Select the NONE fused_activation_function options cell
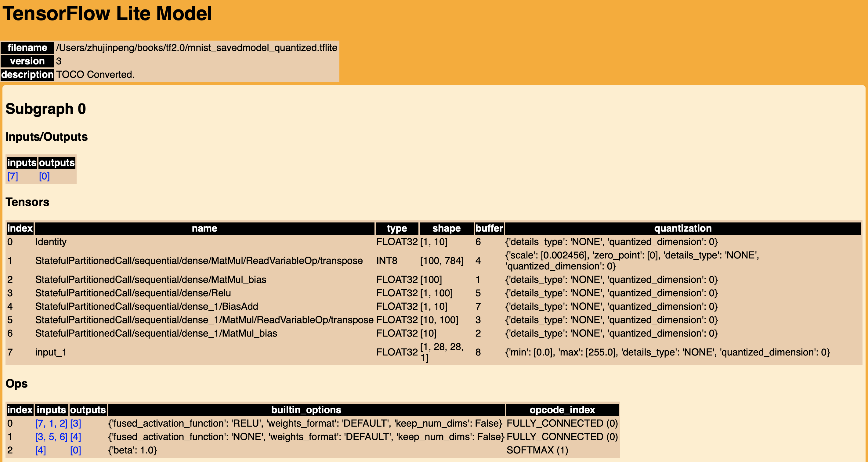The height and width of the screenshot is (462, 868). pos(306,437)
